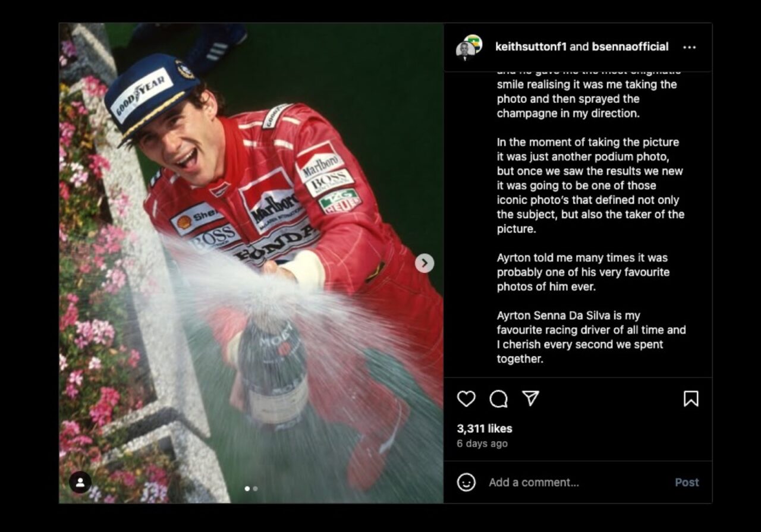
Task: Open bsennaofficial profile link
Action: 630,47
